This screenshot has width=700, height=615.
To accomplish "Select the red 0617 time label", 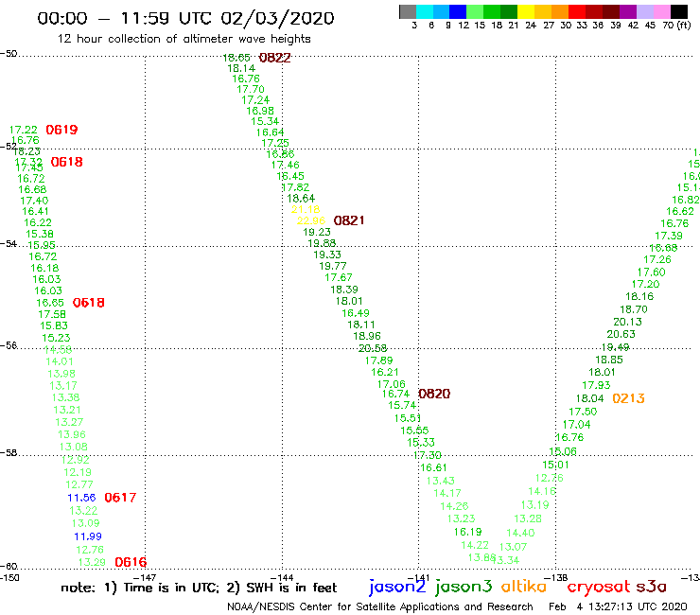I will (120, 497).
